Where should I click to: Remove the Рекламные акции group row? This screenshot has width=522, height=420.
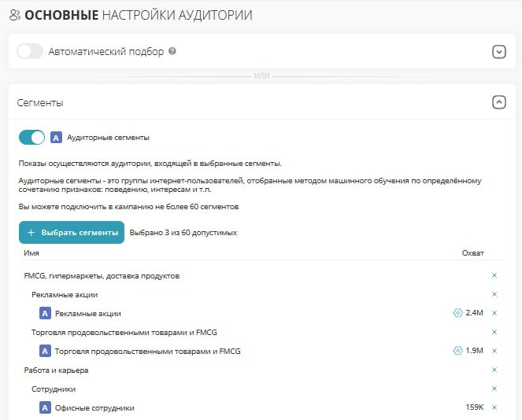click(494, 294)
